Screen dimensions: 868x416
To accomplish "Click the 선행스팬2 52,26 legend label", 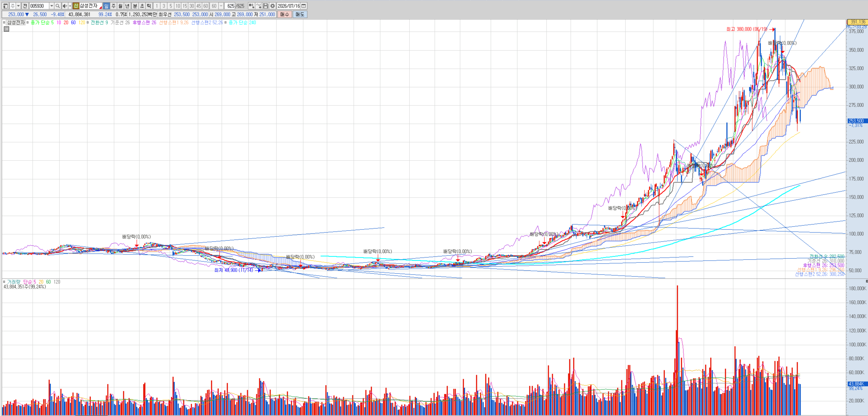I will 207,22.
